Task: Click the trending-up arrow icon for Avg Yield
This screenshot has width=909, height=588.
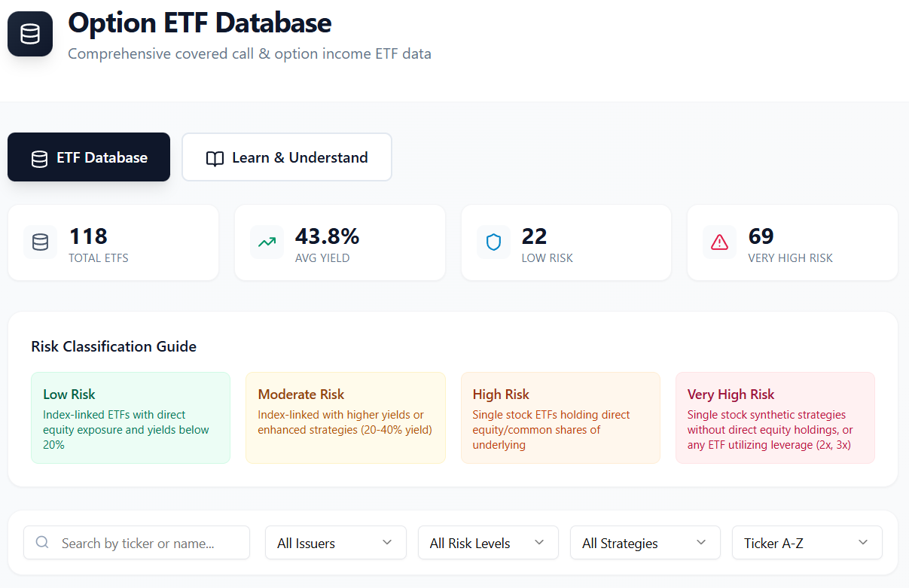Action: [x=267, y=242]
